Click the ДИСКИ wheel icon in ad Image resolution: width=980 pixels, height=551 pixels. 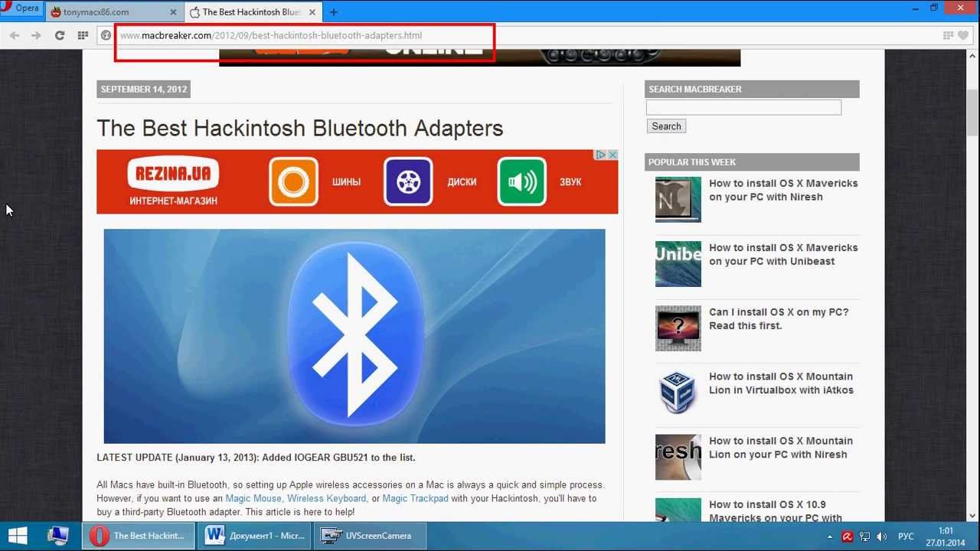point(408,181)
